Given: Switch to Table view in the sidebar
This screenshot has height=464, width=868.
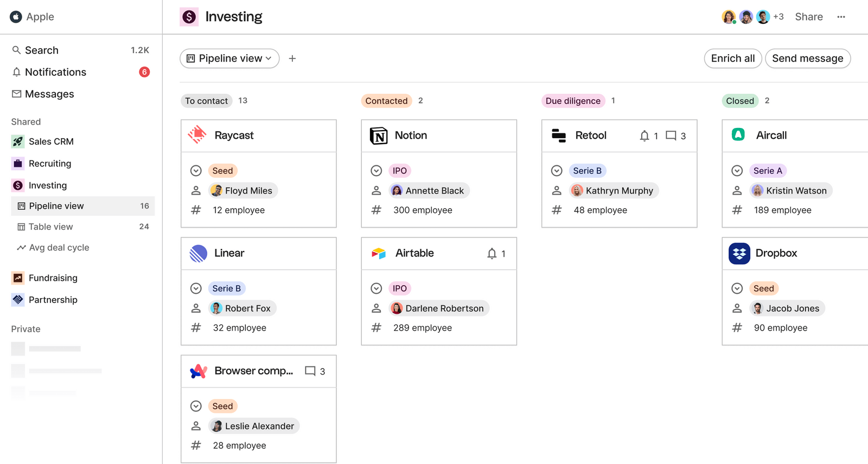Looking at the screenshot, I should point(50,226).
